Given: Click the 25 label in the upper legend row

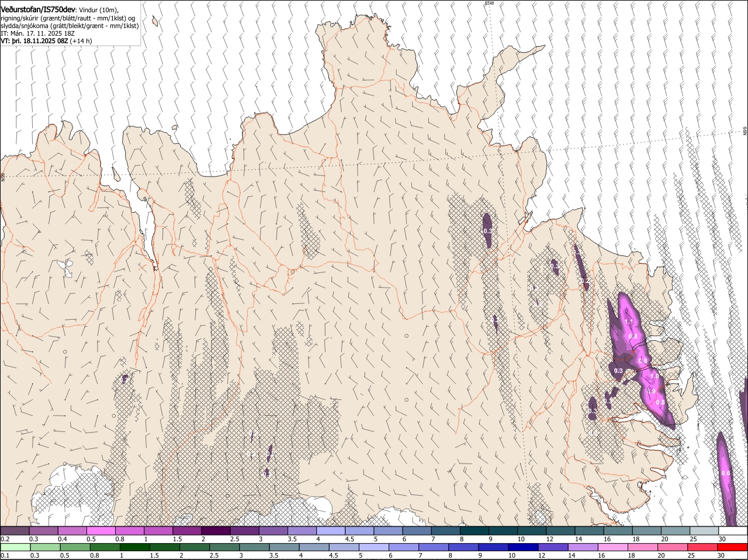Looking at the screenshot, I should coord(694,539).
